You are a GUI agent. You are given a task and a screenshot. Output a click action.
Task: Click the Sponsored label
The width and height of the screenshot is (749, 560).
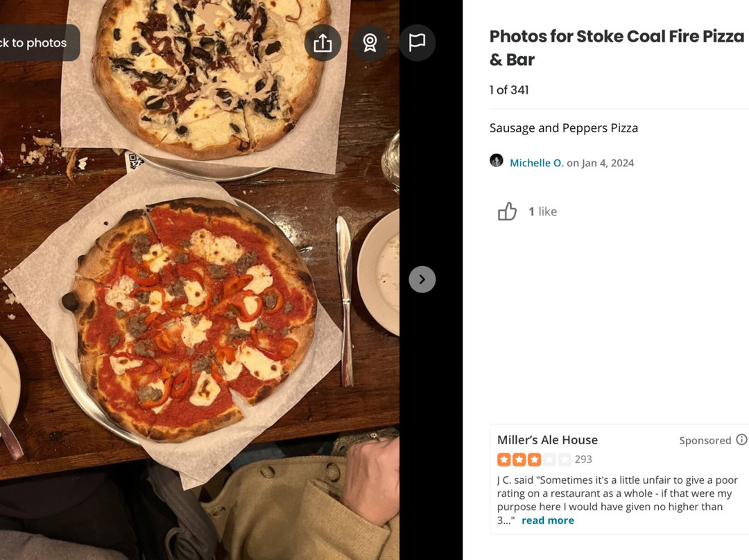pyautogui.click(x=705, y=441)
